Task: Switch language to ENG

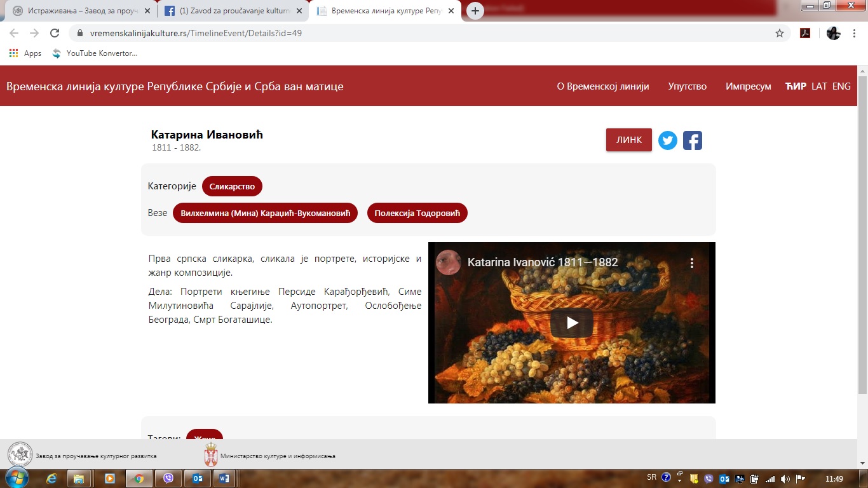Action: point(841,86)
